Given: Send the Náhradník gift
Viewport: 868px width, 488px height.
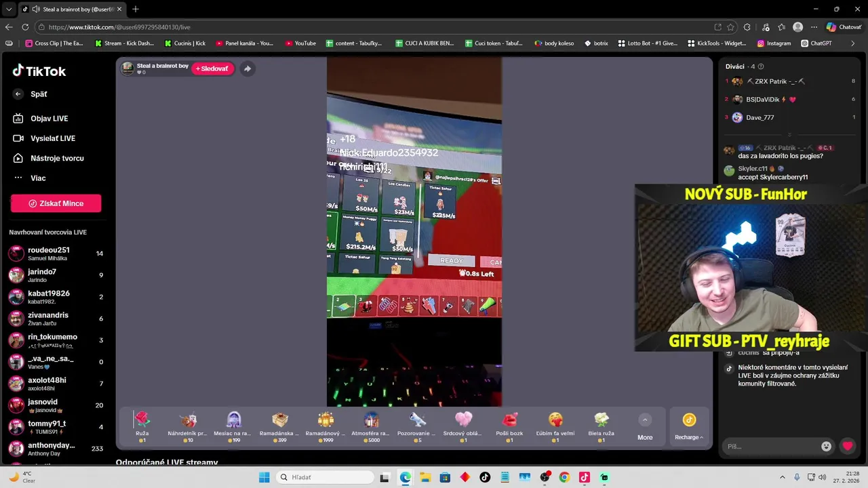Looking at the screenshot, I should 188,427.
